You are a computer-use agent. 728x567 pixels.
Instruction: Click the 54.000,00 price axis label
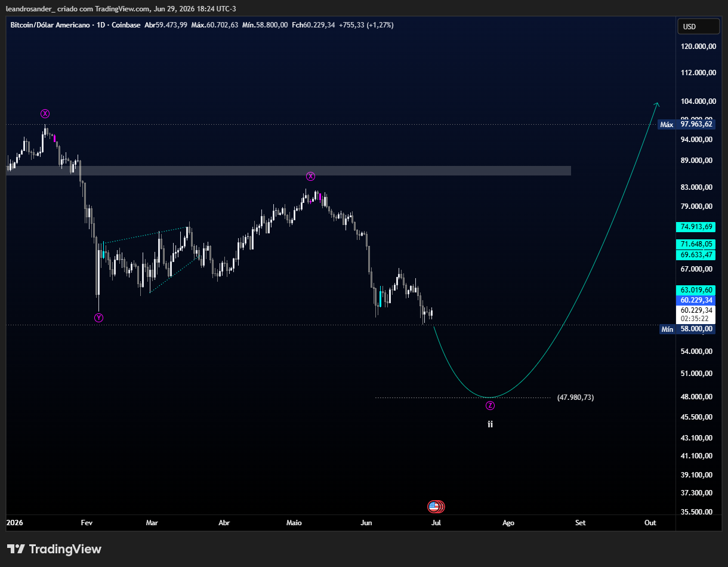698,352
